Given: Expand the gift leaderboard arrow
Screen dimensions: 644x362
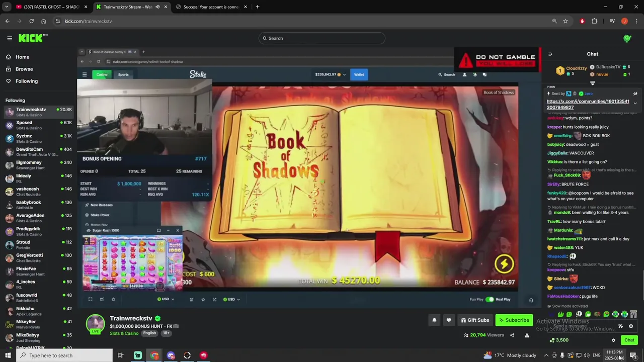Looking at the screenshot, I should tap(592, 83).
